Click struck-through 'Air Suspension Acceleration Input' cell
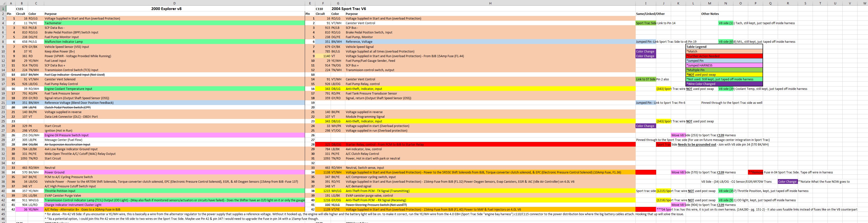Viewport: 868px width, 223px height. [174, 144]
